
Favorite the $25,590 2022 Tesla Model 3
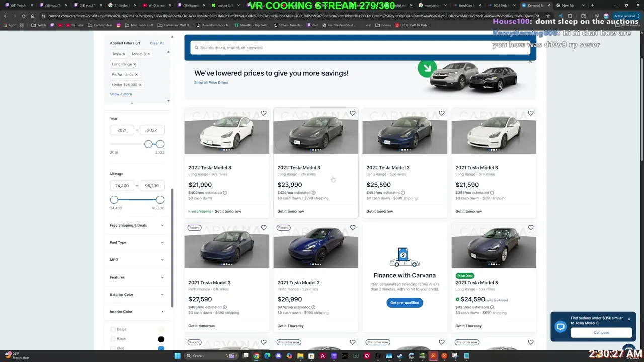(442, 113)
